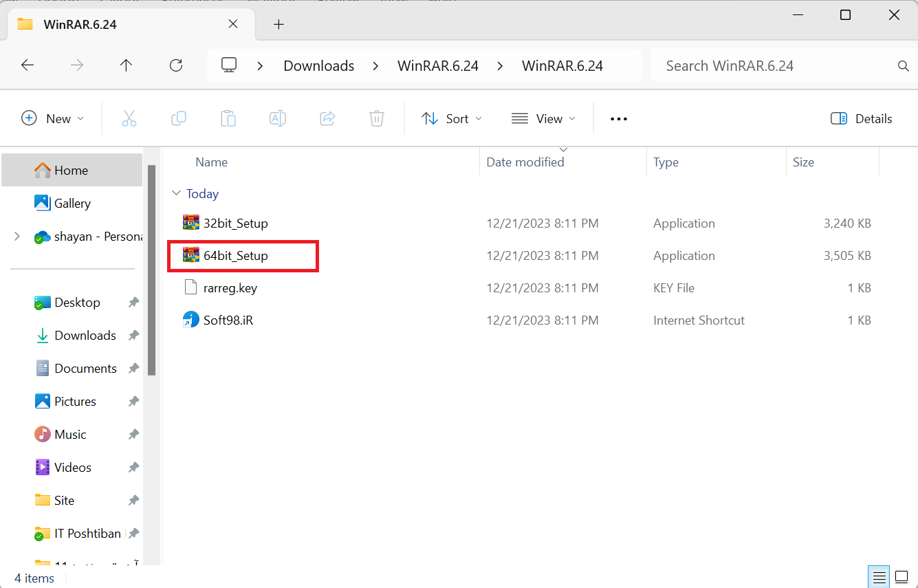This screenshot has width=918, height=588.
Task: Click the search magnifier icon
Action: [904, 66]
